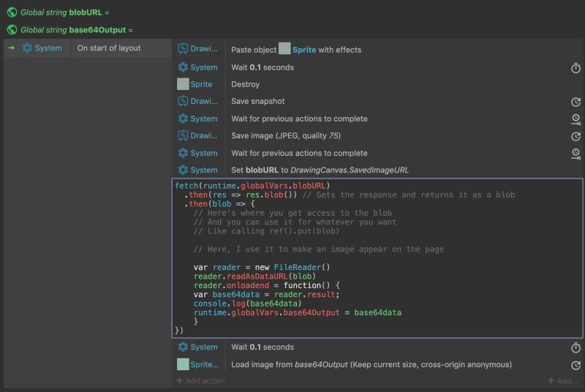The image size is (585, 392).
Task: Click DrawingCanvas icon on Save image row
Action: (x=183, y=135)
